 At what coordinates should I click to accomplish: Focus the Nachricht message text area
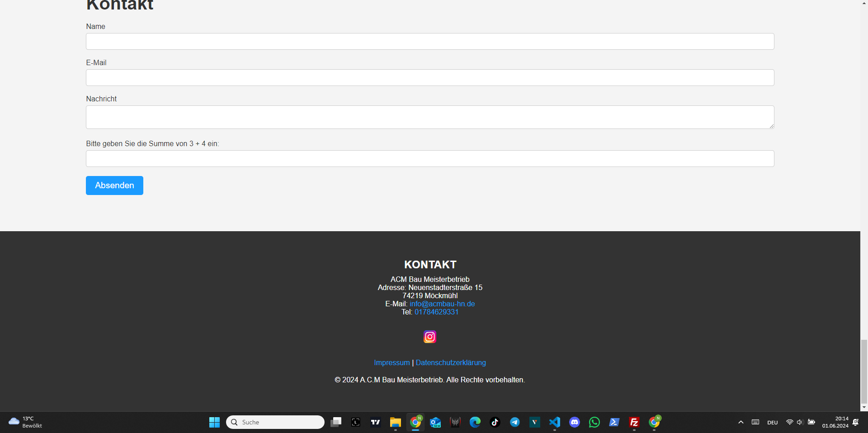pyautogui.click(x=429, y=117)
